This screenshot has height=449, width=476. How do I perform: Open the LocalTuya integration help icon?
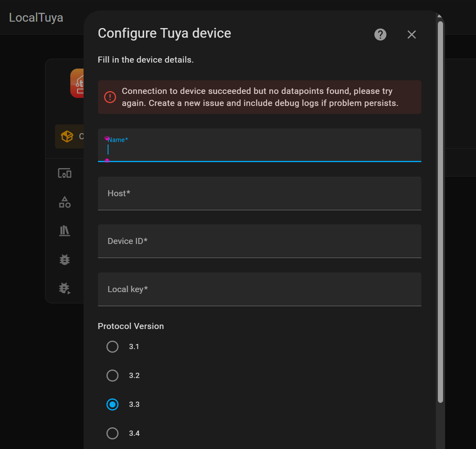380,35
